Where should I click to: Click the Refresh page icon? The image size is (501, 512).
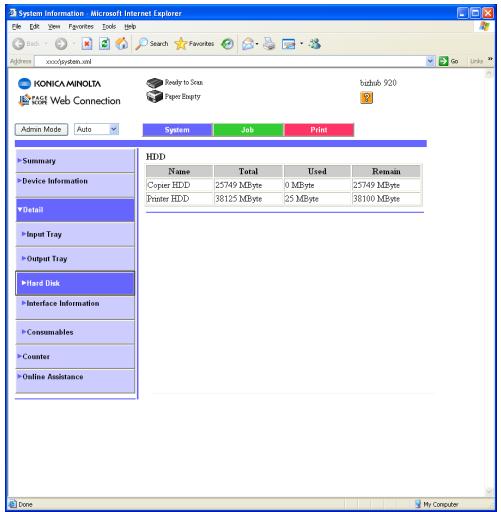(x=104, y=44)
